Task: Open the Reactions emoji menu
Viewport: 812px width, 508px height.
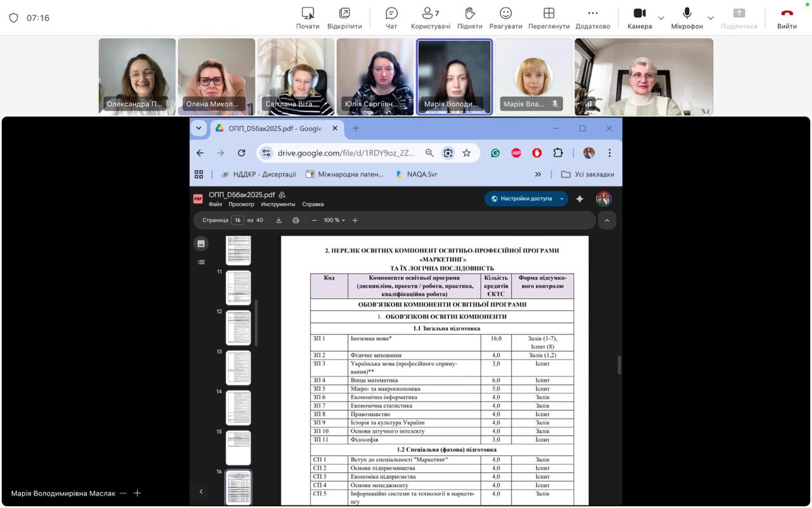Action: (506, 18)
